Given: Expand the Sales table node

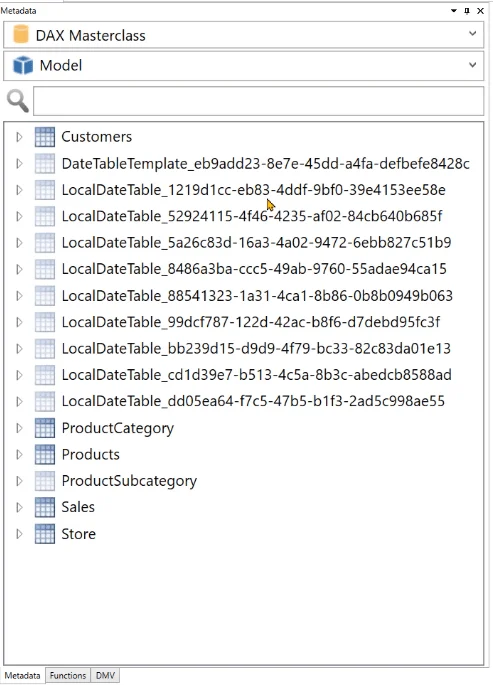Looking at the screenshot, I should (x=19, y=507).
